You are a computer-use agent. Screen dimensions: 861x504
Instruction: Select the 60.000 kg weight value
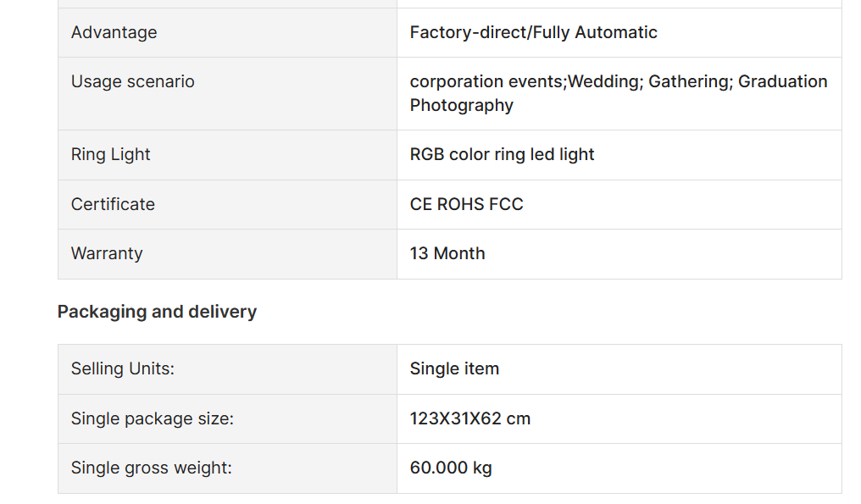click(451, 468)
